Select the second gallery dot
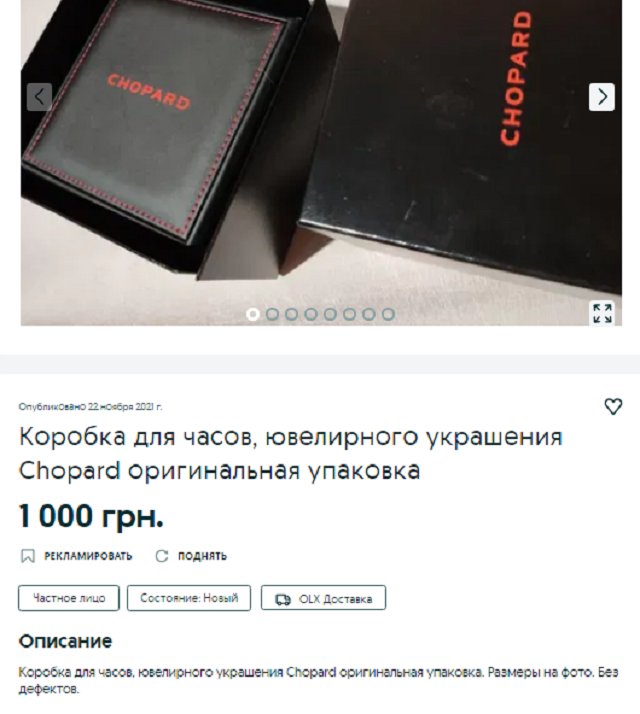640x714 pixels. point(272,314)
